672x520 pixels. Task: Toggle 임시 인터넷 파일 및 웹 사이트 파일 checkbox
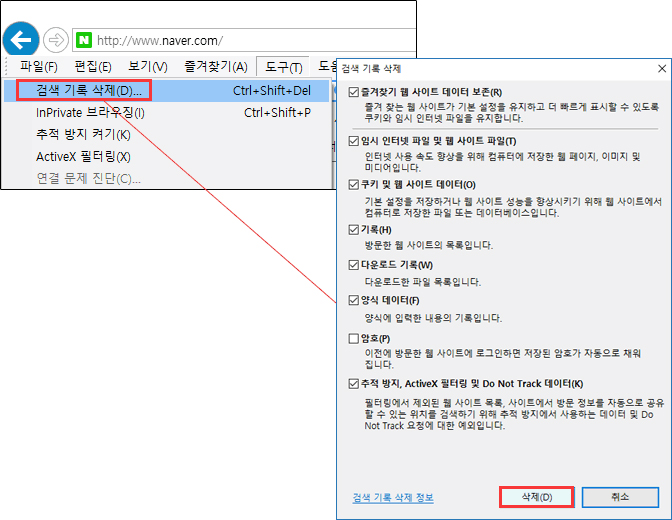point(352,141)
